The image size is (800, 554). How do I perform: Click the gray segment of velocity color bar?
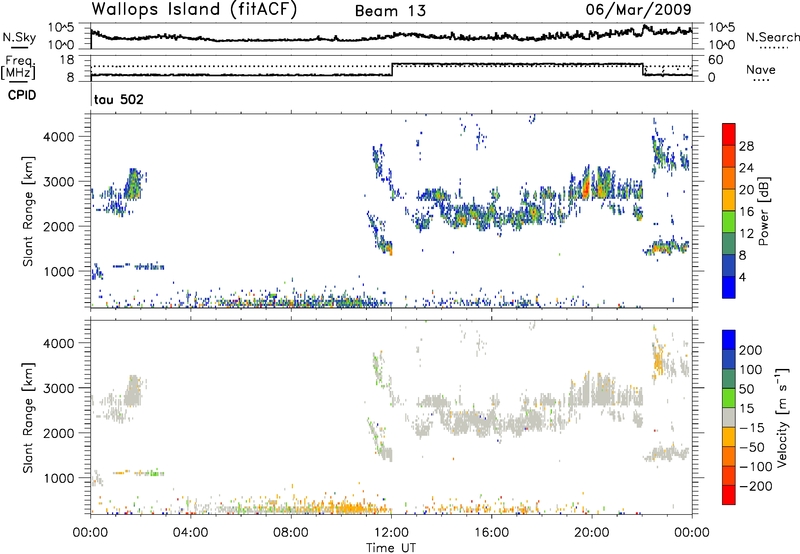tap(729, 418)
